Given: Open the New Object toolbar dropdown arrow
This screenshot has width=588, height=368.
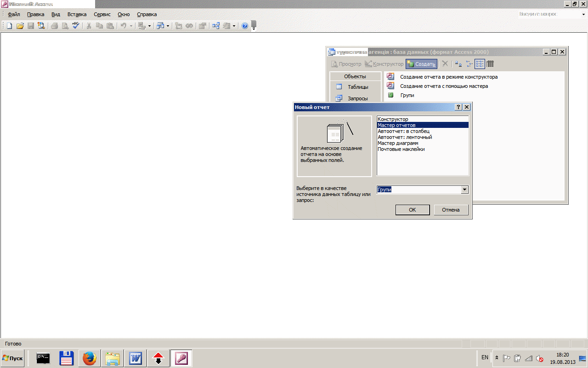Looking at the screenshot, I should 233,26.
